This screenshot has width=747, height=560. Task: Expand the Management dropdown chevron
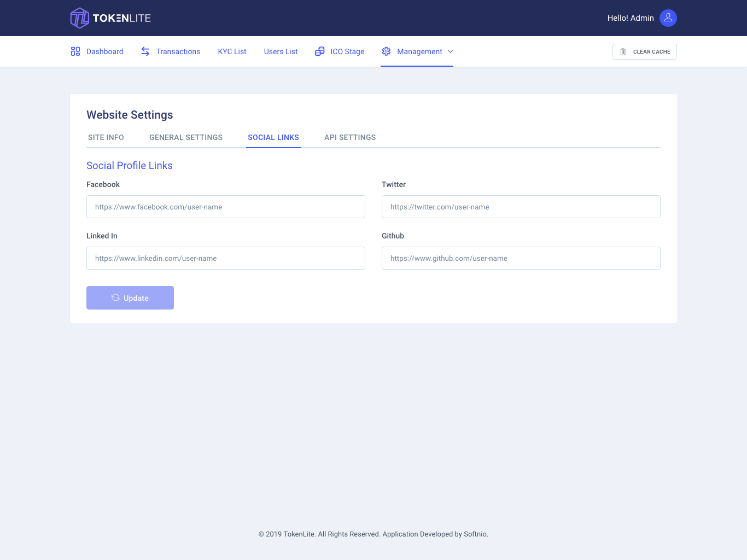[450, 51]
